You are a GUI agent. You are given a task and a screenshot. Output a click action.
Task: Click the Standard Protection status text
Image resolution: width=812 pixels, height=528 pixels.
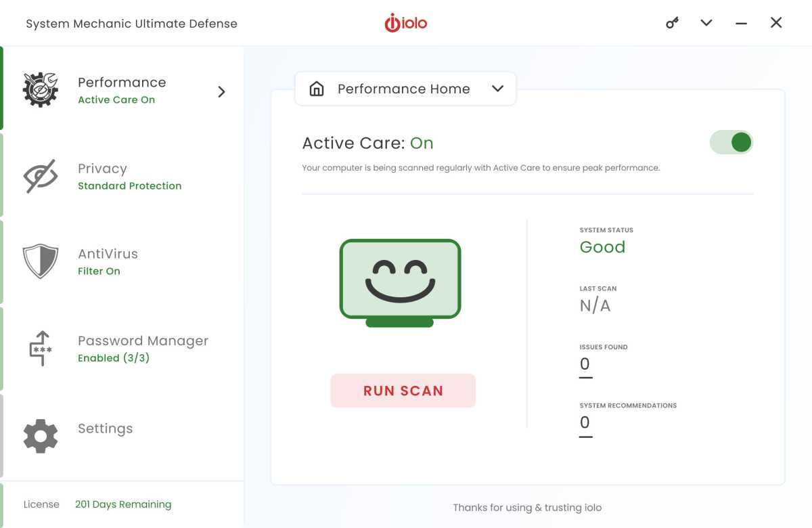coord(130,185)
